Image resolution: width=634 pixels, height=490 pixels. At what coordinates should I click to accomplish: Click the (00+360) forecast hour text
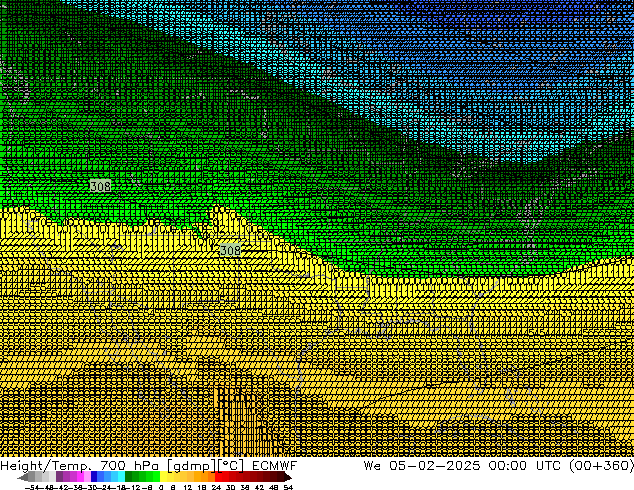601,465
